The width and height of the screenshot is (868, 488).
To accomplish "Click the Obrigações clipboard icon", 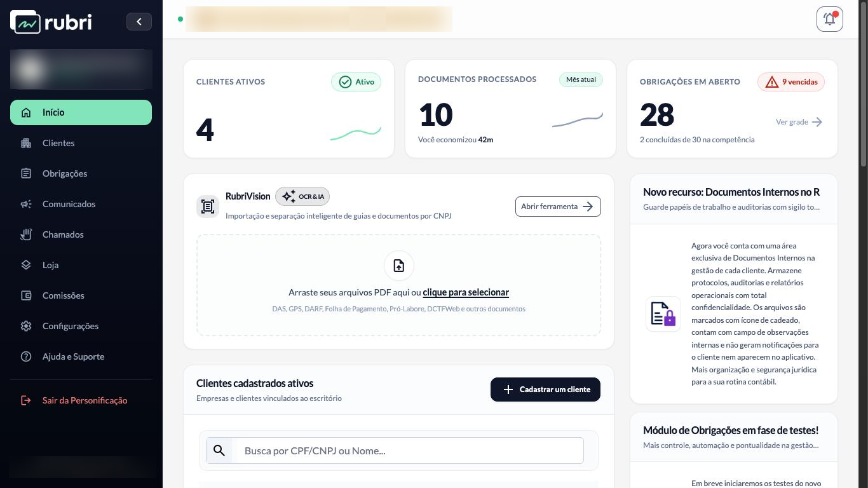I will 26,173.
